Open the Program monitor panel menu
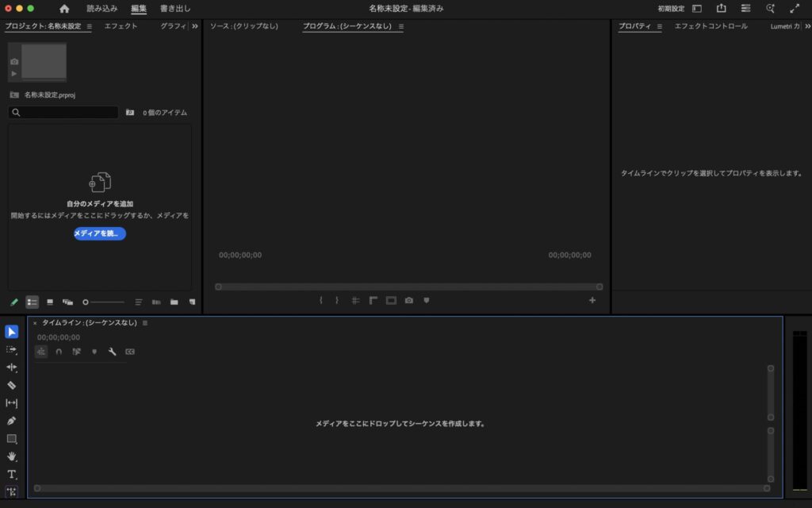This screenshot has width=812, height=508. [401, 26]
